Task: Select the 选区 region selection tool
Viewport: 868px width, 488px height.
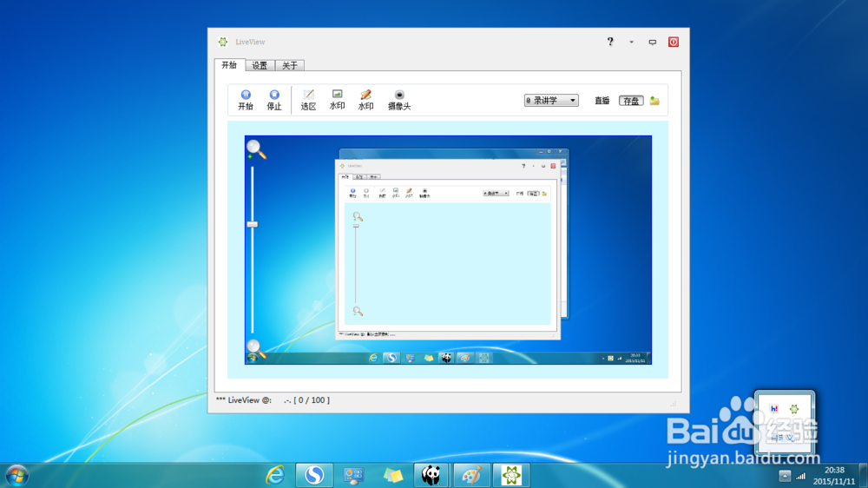Action: pyautogui.click(x=308, y=100)
